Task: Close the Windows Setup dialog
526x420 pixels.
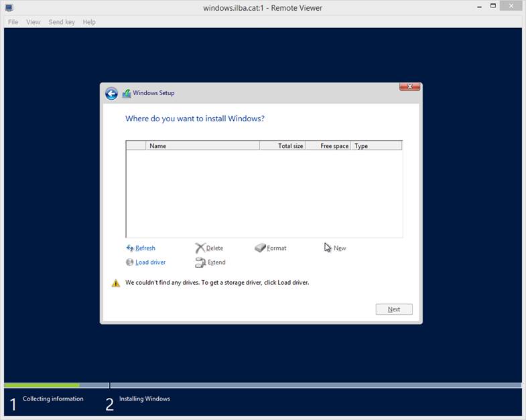Action: click(x=409, y=86)
